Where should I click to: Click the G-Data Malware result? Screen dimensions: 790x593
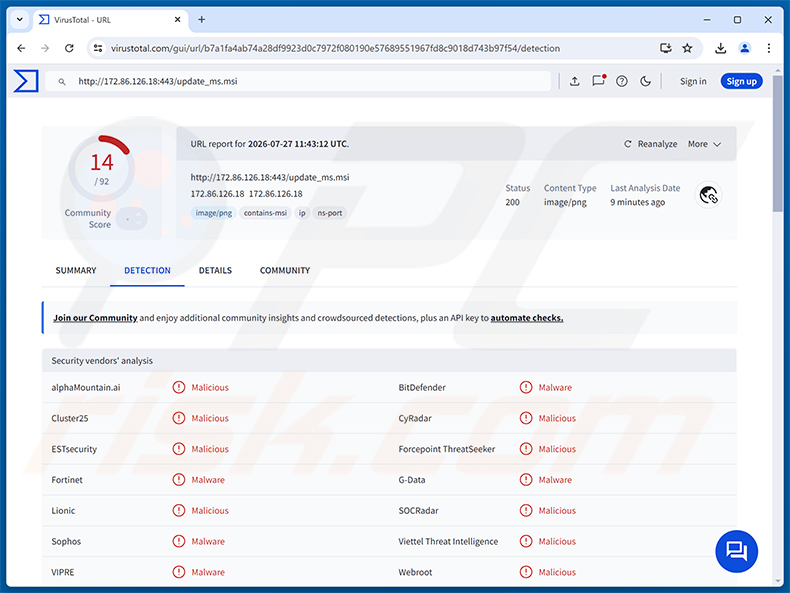[x=555, y=480]
